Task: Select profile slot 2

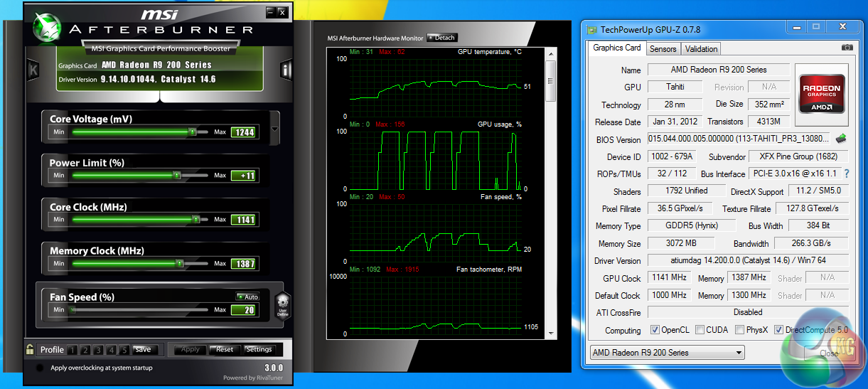Action: pos(87,350)
